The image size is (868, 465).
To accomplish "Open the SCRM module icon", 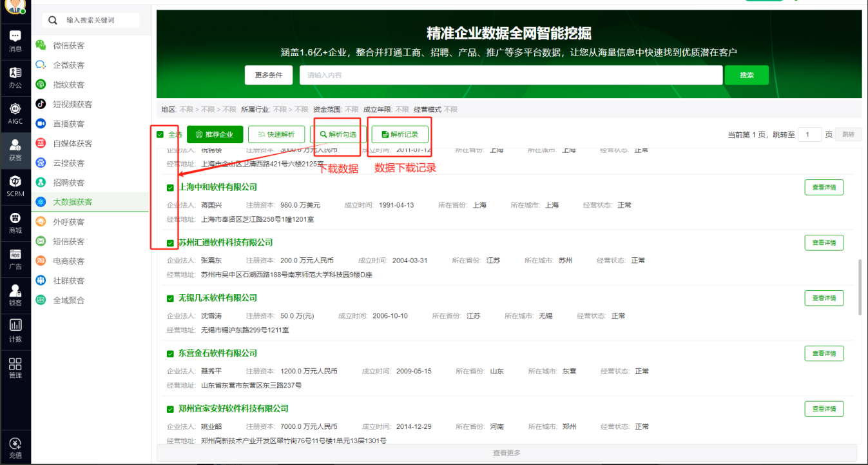I will pos(15,186).
